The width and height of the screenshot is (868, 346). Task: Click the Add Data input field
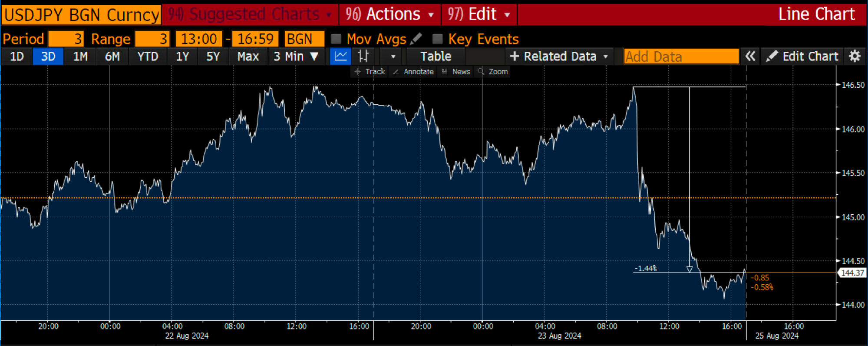[681, 57]
